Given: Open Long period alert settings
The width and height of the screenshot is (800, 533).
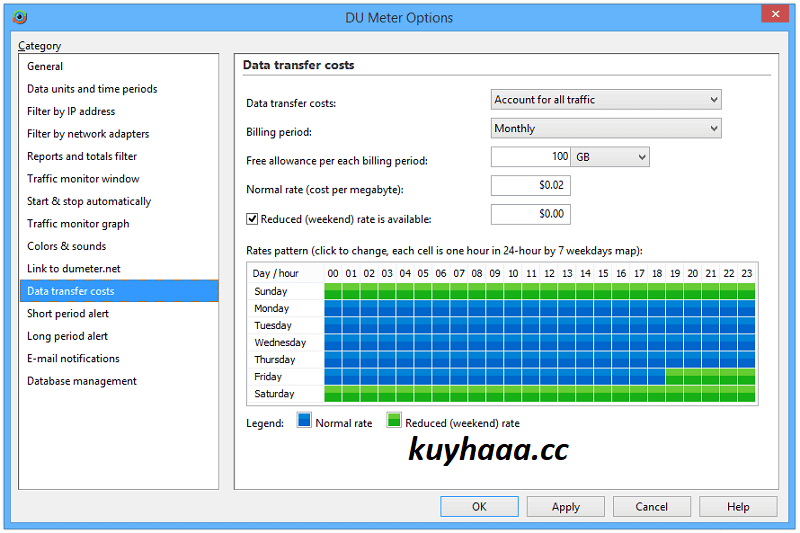Looking at the screenshot, I should 118,336.
